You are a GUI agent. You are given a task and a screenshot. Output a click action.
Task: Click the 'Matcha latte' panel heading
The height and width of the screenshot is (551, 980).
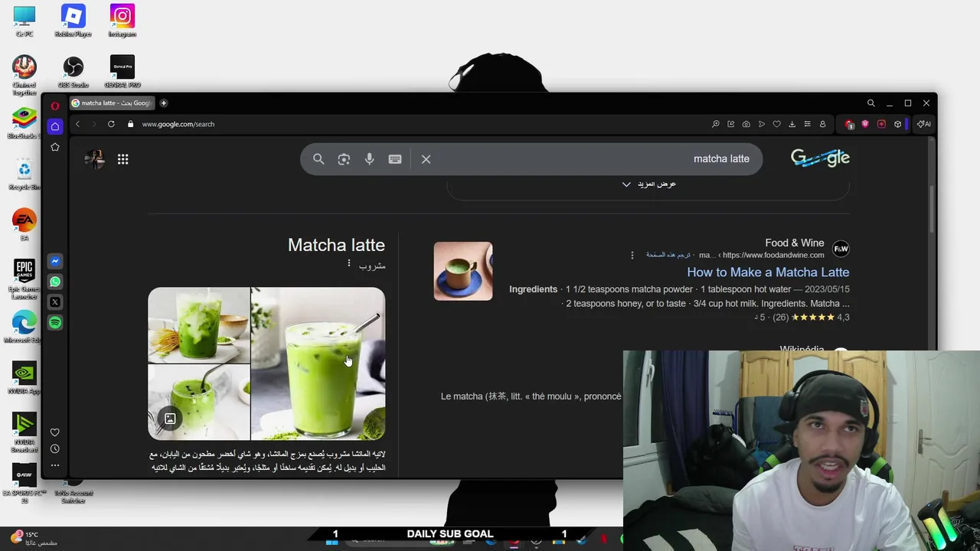336,245
